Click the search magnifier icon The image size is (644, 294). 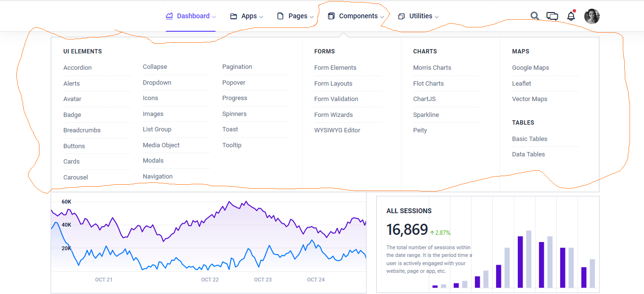[535, 16]
